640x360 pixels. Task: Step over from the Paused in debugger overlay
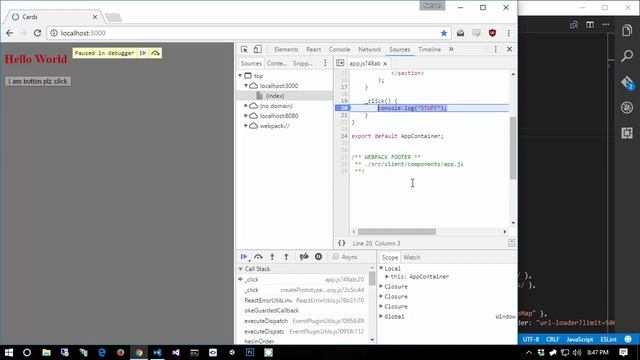155,53
